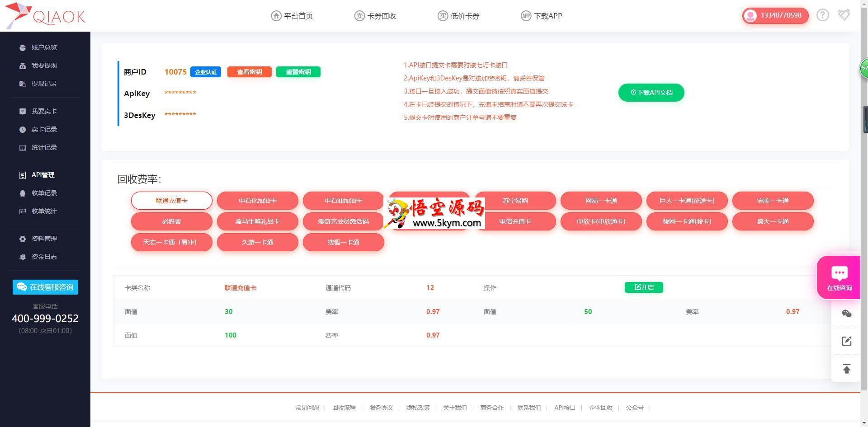Click the 资料管理 gear icon
This screenshot has height=427, width=868.
[x=23, y=239]
